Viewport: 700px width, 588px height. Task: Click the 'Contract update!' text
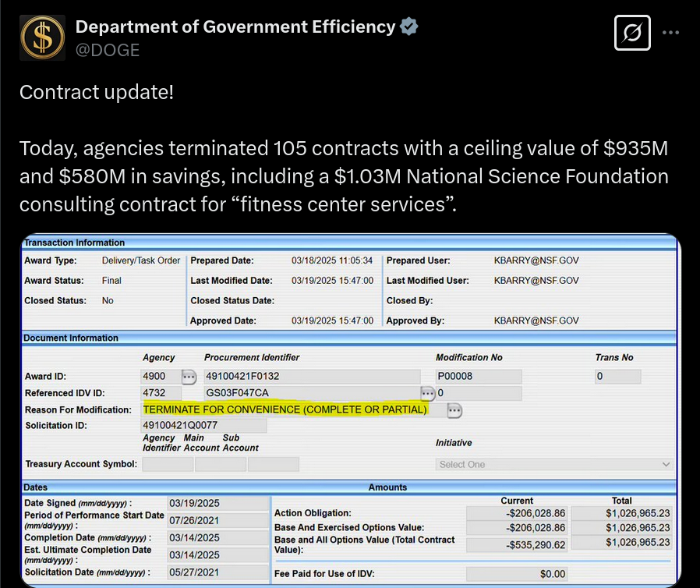(97, 93)
